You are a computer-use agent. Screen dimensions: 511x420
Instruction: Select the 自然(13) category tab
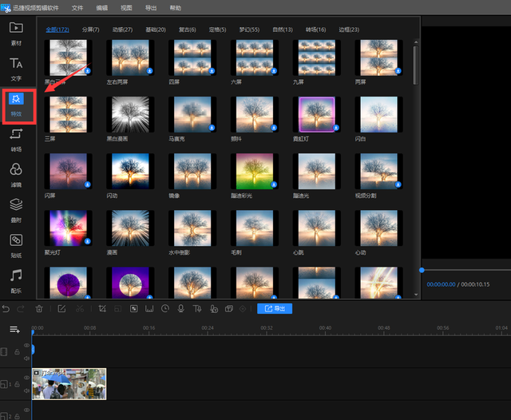pos(283,30)
